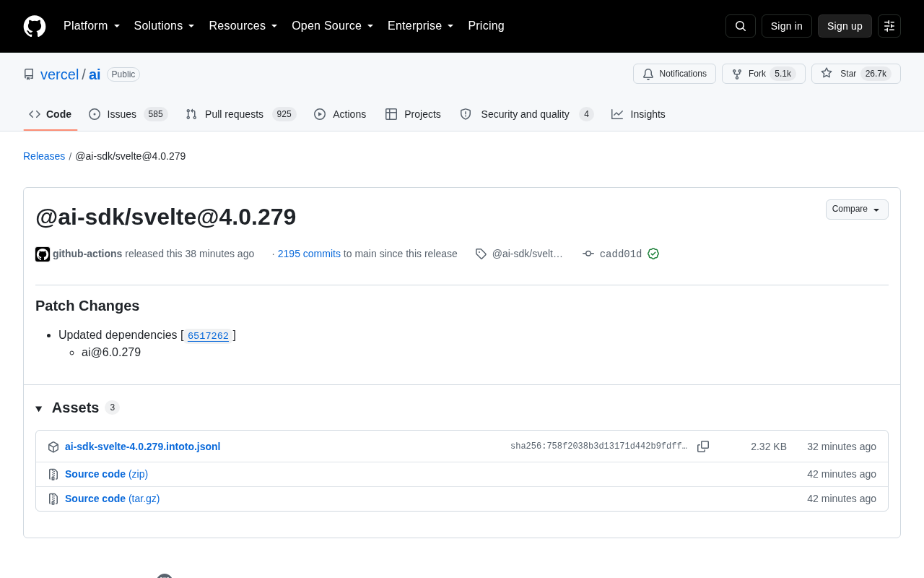Open the Pull requests tab
Viewport: 924px width, 578px height.
click(x=241, y=114)
